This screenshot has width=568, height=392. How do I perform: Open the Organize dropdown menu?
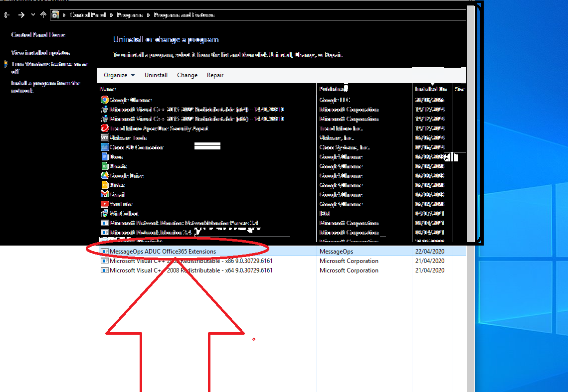coord(119,75)
